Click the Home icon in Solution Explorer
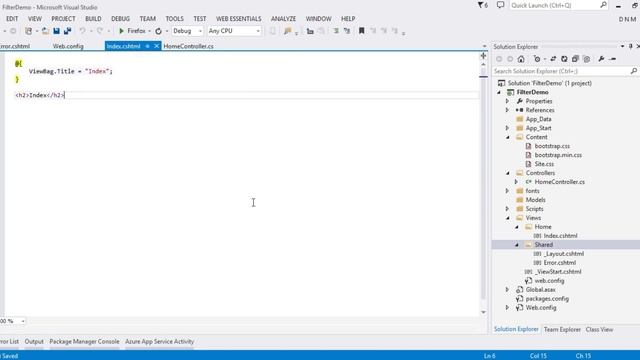Image resolution: width=640 pixels, height=360 pixels. 521,59
